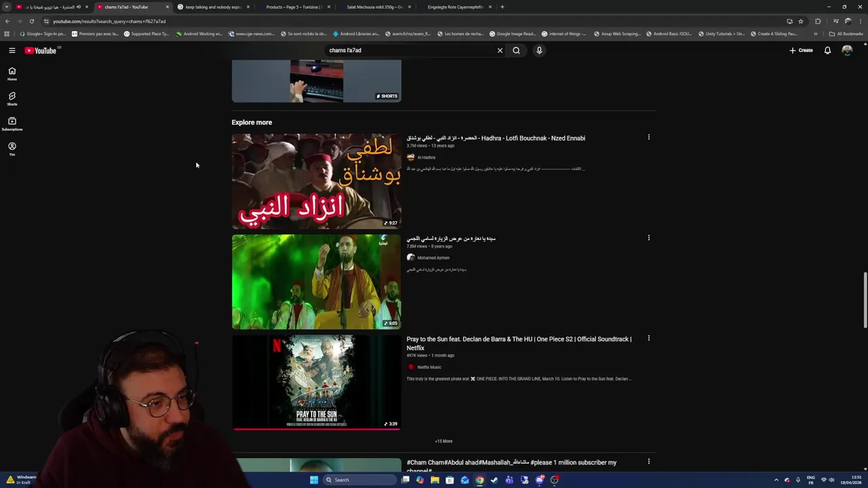868x488 pixels.
Task: Bookmark this page with the star
Action: [x=801, y=21]
